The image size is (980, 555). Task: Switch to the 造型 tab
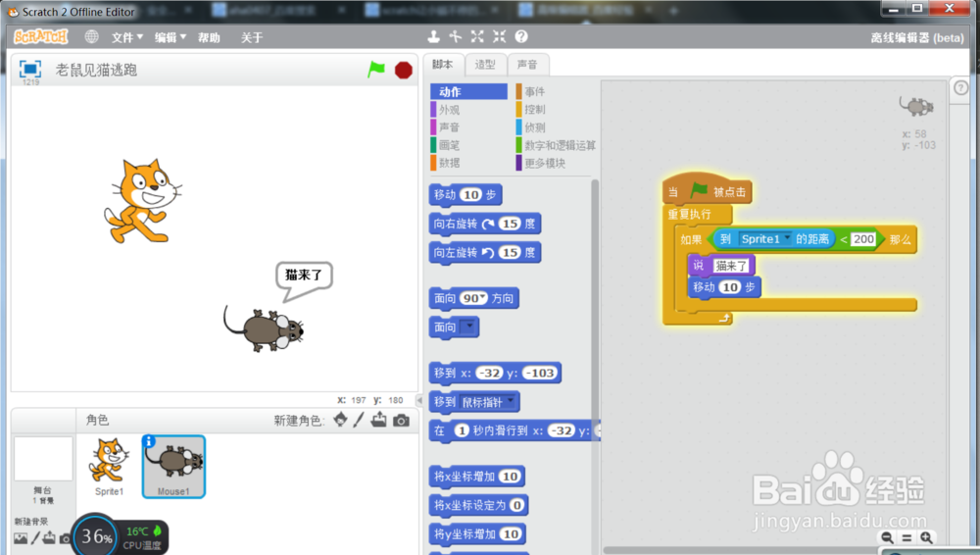(x=485, y=65)
